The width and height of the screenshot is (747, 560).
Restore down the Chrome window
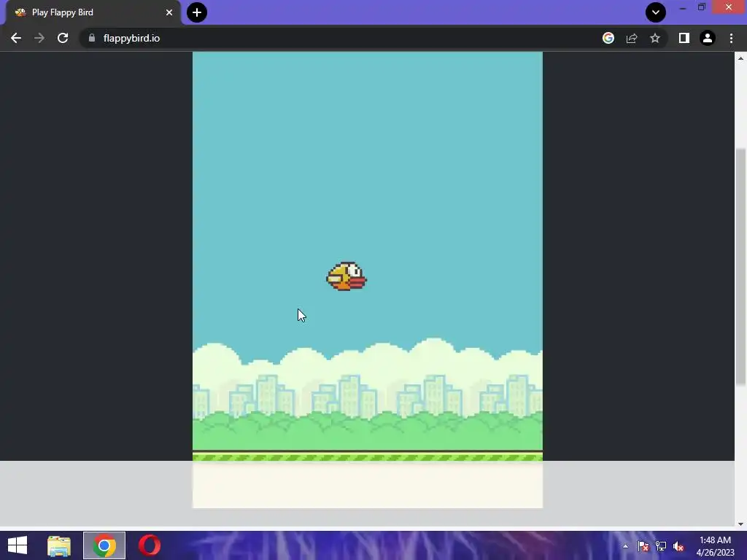click(x=702, y=7)
